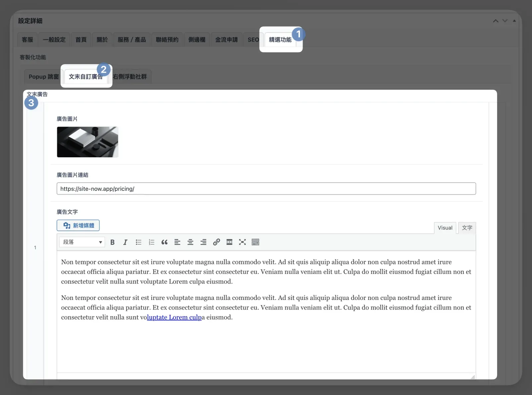Select the 廣告圖片 thumbnail image
Screen dimensions: 532x395
(87, 142)
